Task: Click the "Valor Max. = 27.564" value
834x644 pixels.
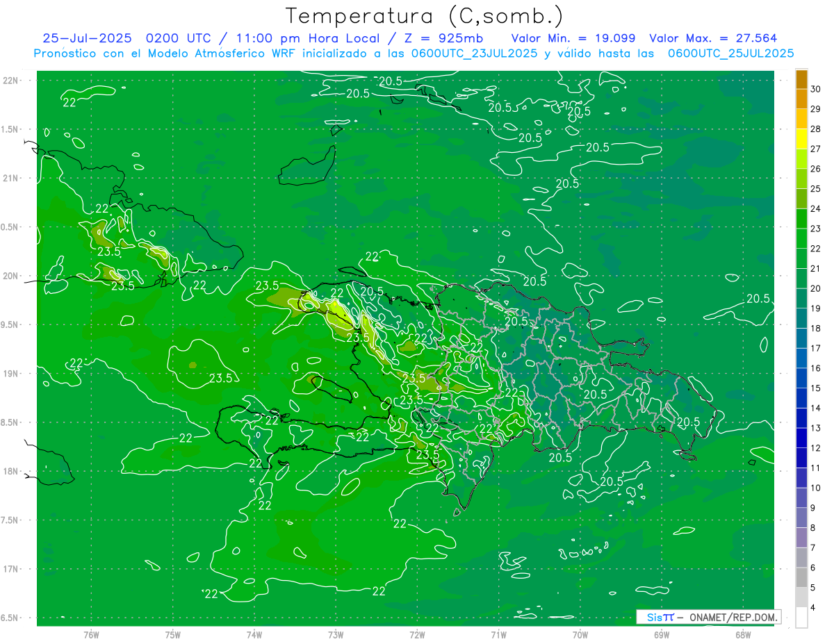Action: pos(713,38)
